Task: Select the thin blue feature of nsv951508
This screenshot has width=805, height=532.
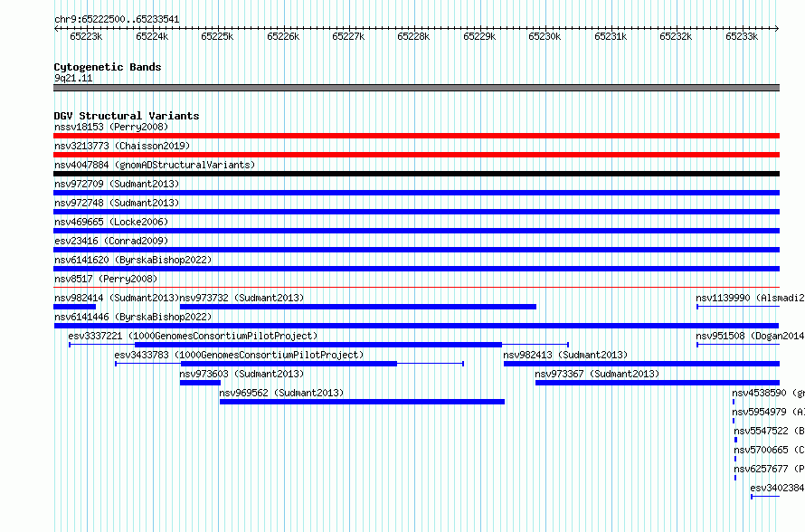Action: 738,345
